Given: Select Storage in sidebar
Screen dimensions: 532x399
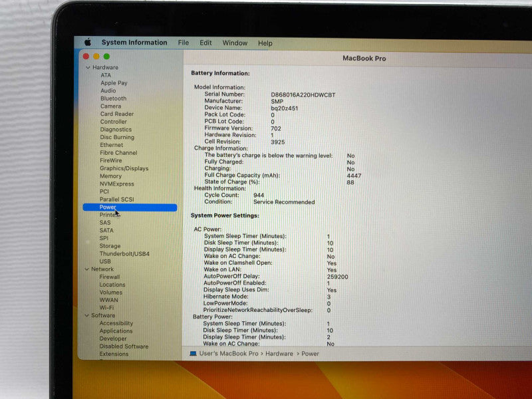Looking at the screenshot, I should (x=110, y=246).
